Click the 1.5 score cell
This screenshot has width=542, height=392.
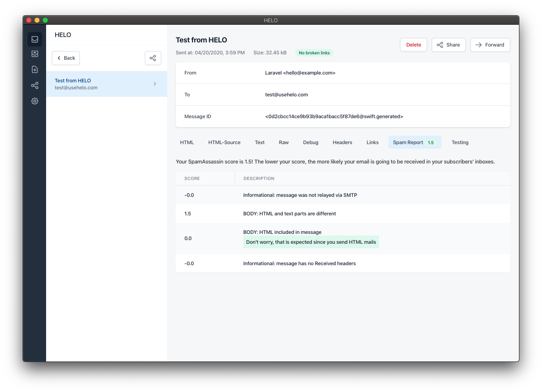click(x=188, y=214)
